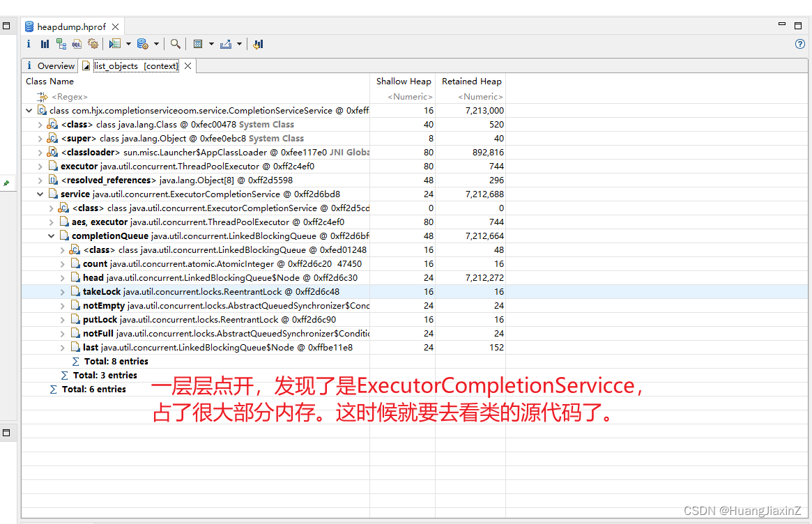This screenshot has width=812, height=524.
Task: Open dropdown arrow beside Query Browser
Action: [156, 44]
